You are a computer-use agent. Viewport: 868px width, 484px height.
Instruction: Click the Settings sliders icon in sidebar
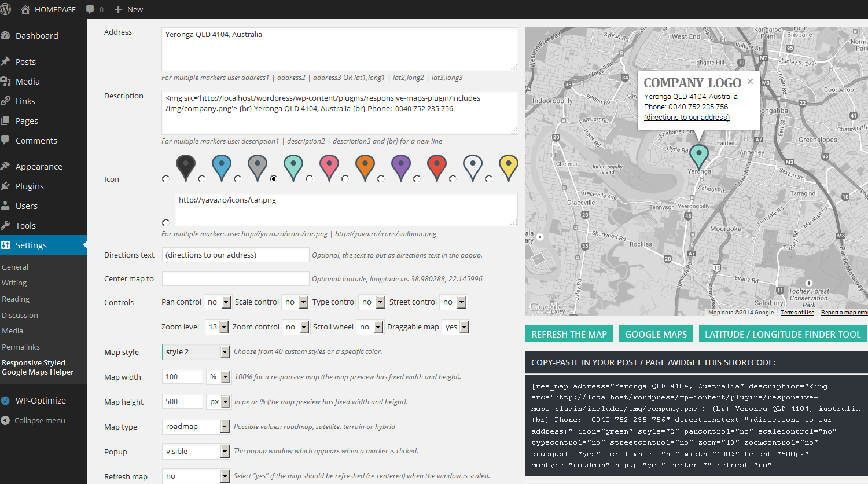click(x=6, y=245)
